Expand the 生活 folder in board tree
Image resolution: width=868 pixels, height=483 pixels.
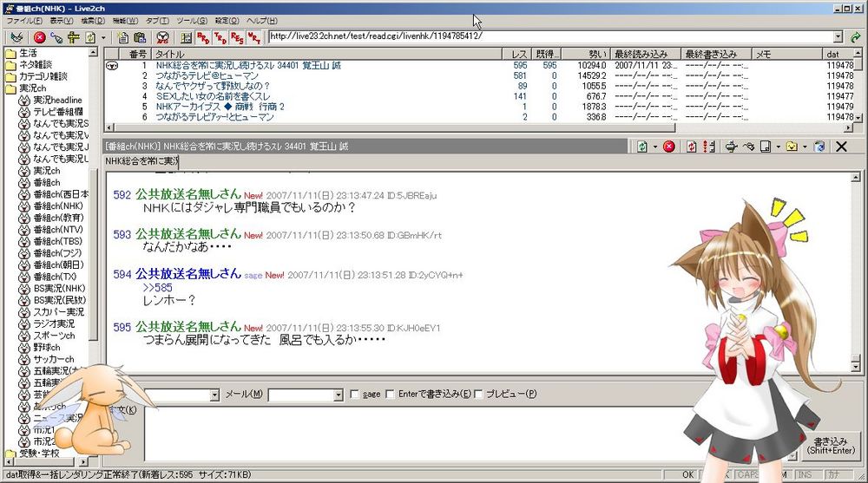(x=28, y=53)
